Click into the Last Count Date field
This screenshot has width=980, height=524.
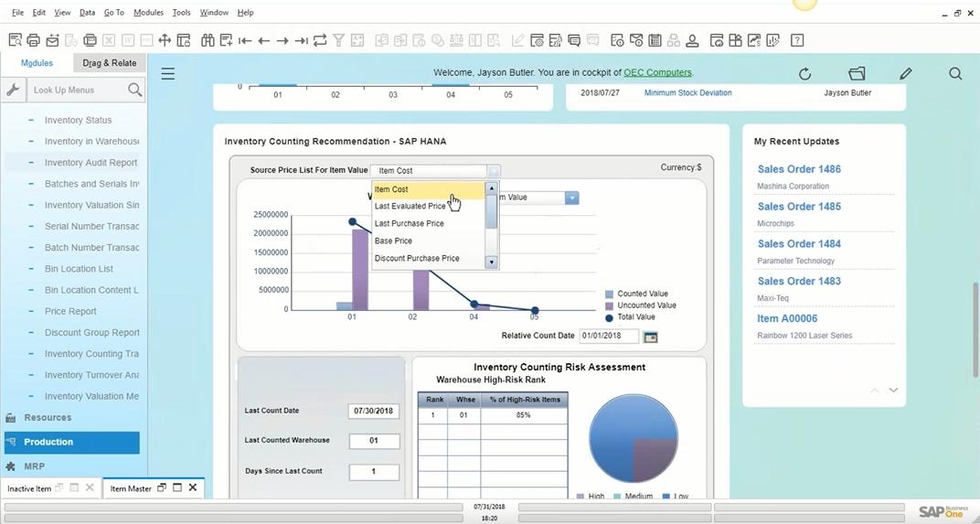[374, 412]
